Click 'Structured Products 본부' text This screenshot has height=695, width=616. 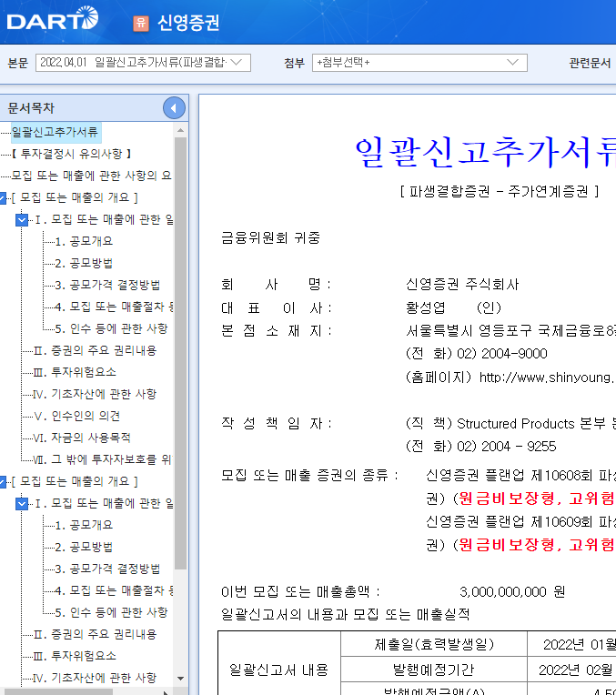[x=531, y=424]
